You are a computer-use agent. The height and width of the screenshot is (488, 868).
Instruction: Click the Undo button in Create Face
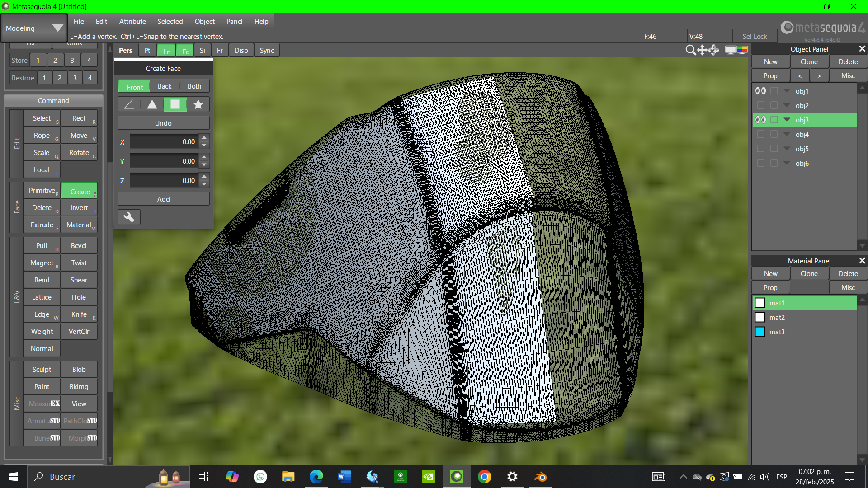click(163, 123)
